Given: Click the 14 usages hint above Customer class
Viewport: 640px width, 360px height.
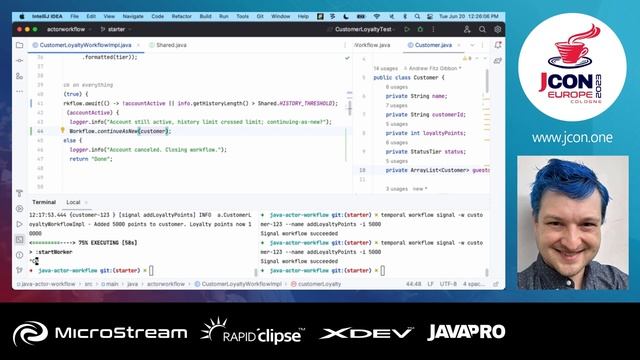Looking at the screenshot, I should [x=386, y=69].
